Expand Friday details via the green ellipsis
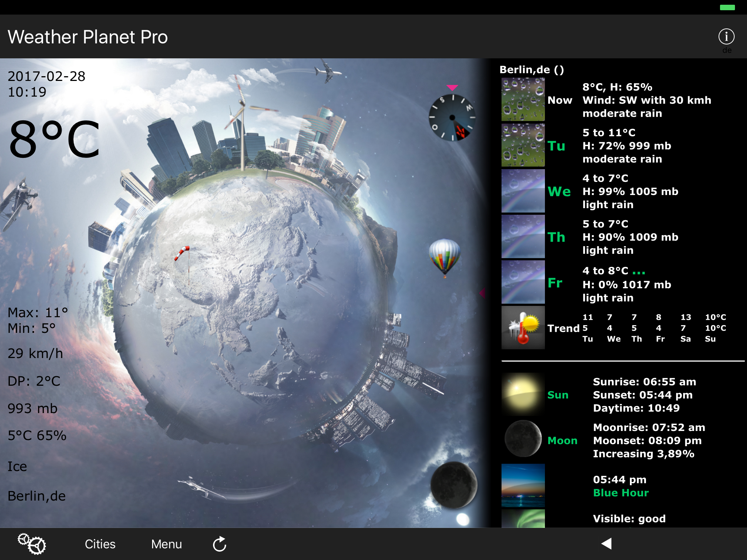Viewport: 747px width, 560px height. (638, 272)
